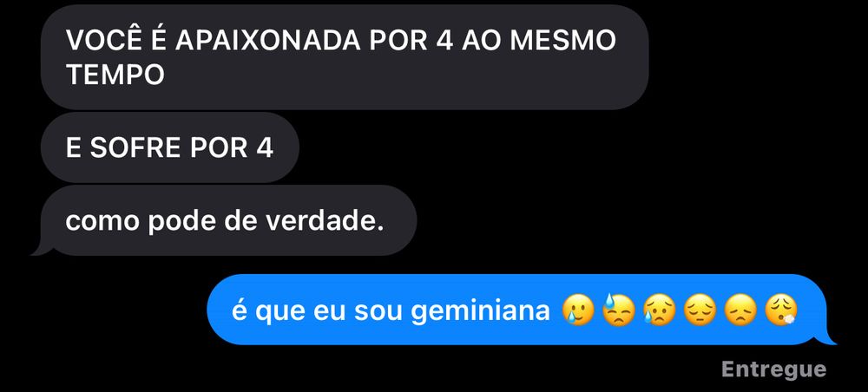Click the "Entregue" delivery status label

point(773,369)
